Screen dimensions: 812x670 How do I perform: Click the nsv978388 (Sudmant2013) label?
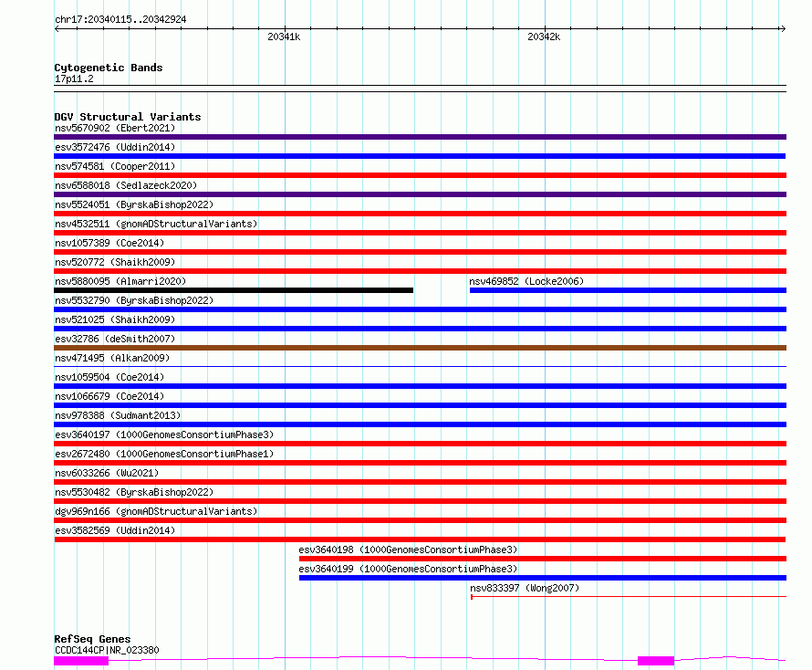point(118,415)
